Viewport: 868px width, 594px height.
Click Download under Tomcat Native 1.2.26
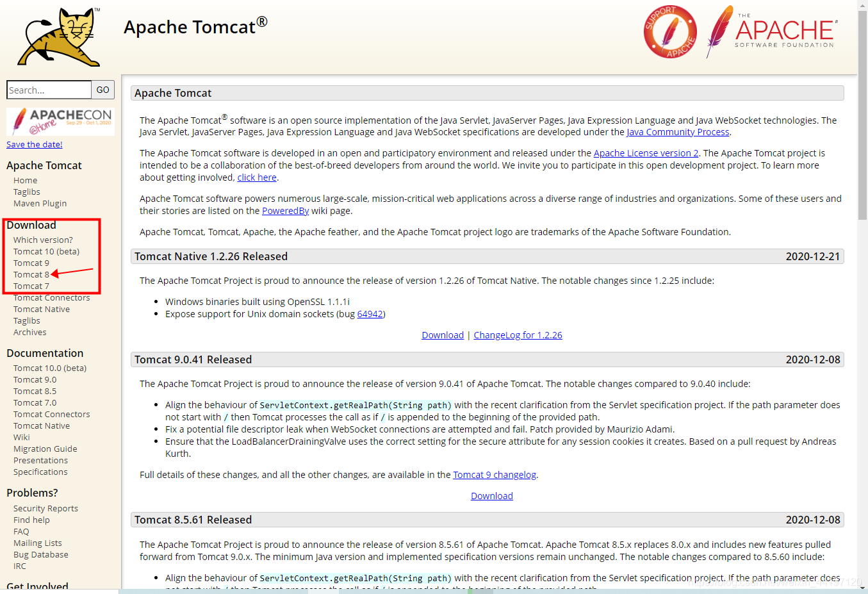(443, 335)
